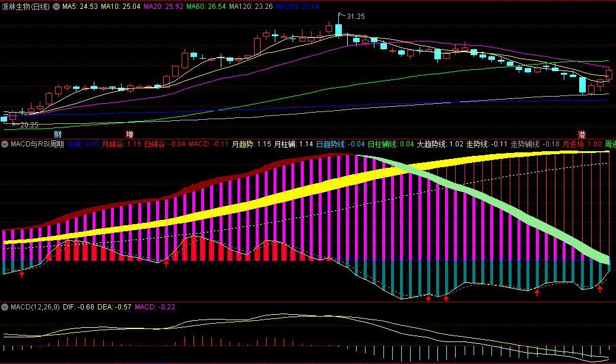This screenshot has height=364, width=616.
Task: Select the MACD: -0.22 value
Action: [x=155, y=307]
